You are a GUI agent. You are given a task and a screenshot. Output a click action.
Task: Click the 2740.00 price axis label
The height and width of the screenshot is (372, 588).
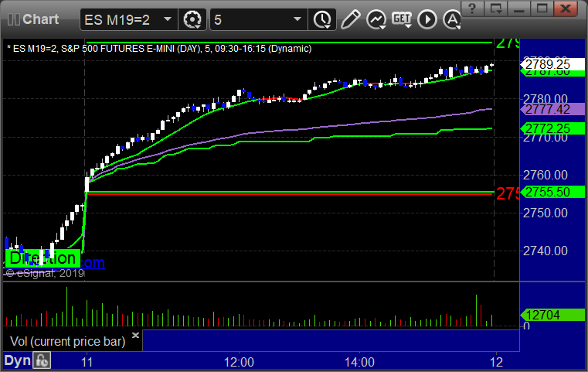pyautogui.click(x=546, y=251)
